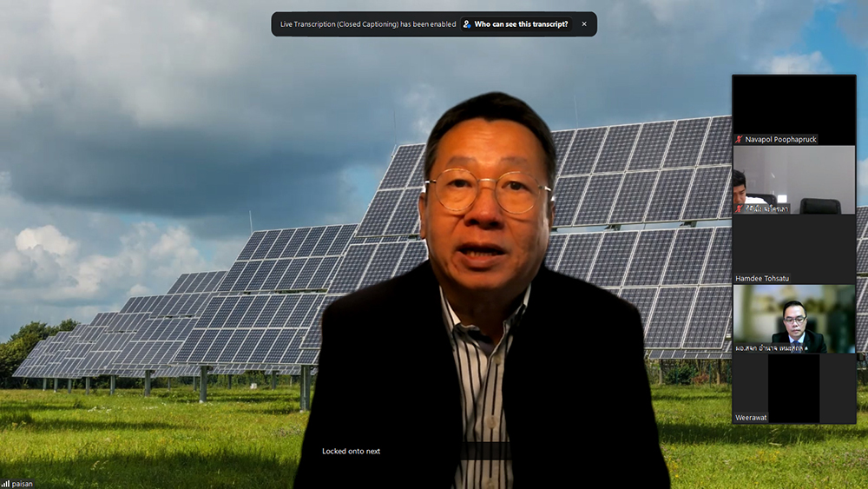Select Weerawat's video tile
Screen dimensions: 868x489
(793, 387)
